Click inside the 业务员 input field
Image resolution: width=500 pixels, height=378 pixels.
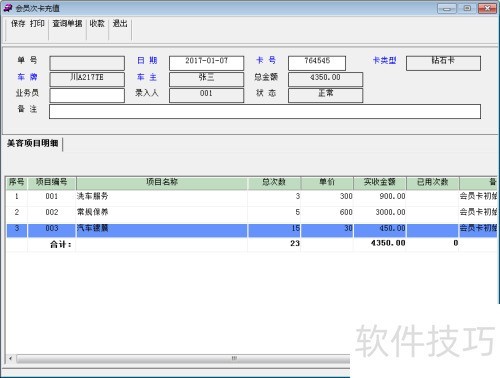(87, 95)
